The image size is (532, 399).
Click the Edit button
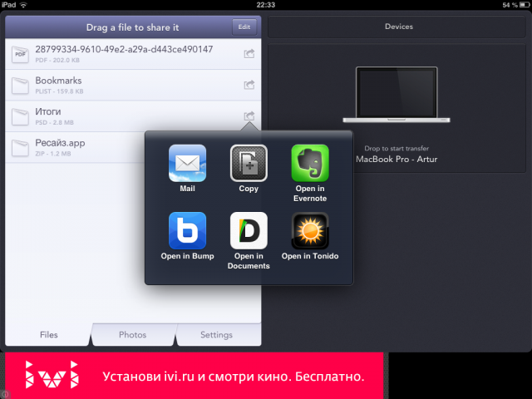pyautogui.click(x=244, y=27)
